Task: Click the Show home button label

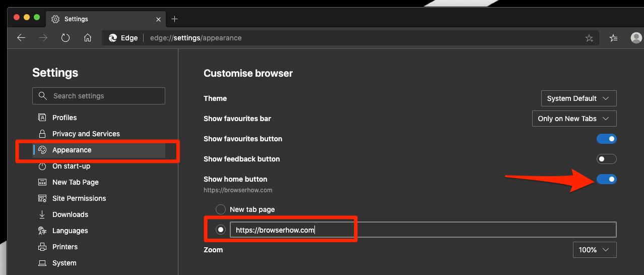Action: click(235, 179)
